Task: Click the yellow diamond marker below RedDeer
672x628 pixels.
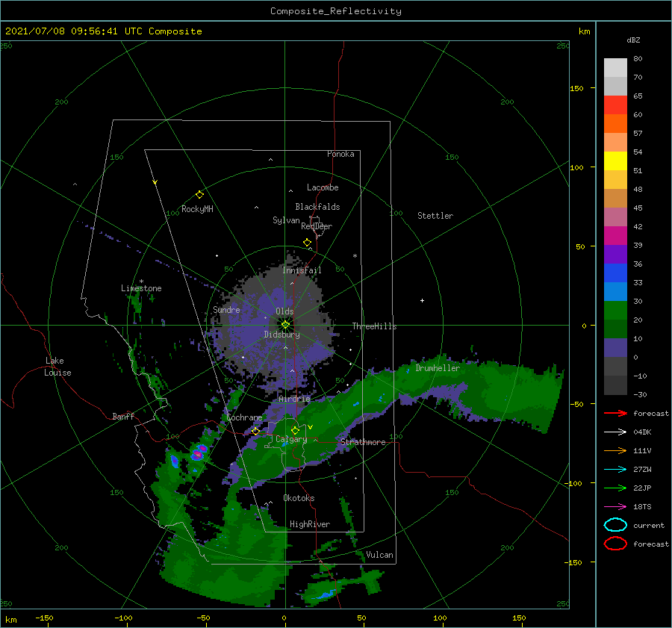Action: (308, 243)
